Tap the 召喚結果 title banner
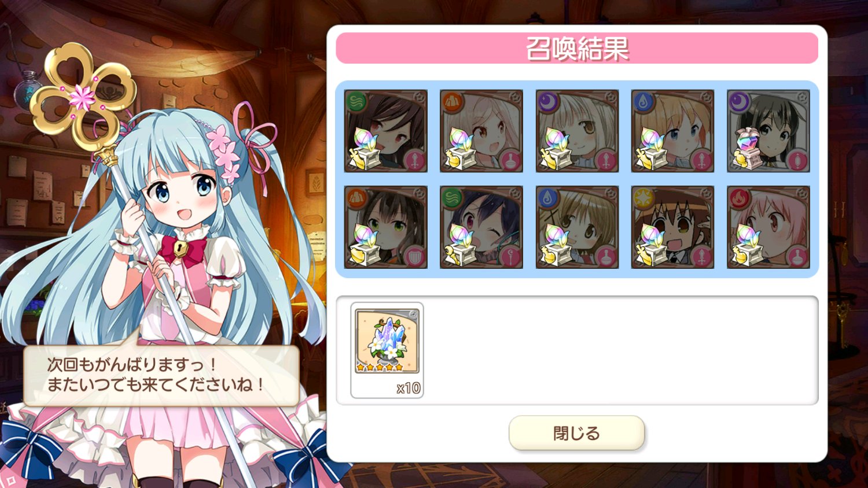The width and height of the screenshot is (868, 488). point(577,48)
